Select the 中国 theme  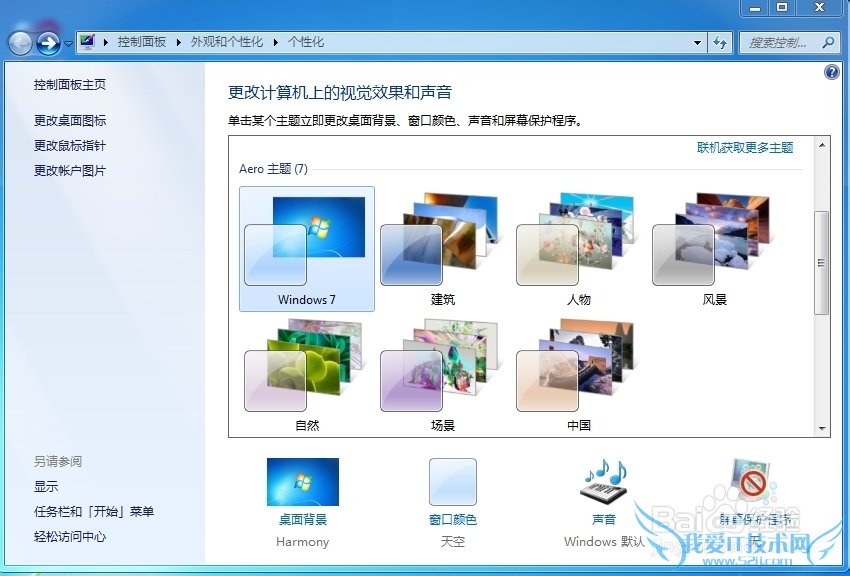click(578, 375)
